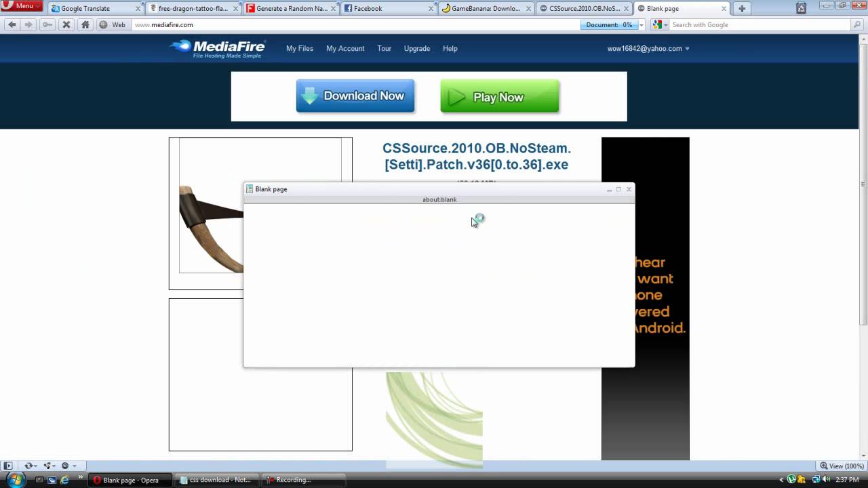Click the green uTorrent tray icon

791,480
